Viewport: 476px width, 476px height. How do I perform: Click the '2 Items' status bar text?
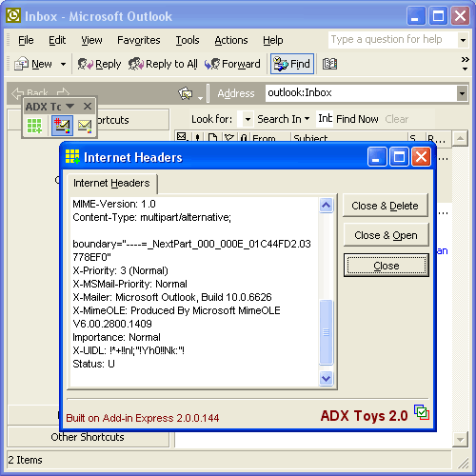(x=25, y=460)
